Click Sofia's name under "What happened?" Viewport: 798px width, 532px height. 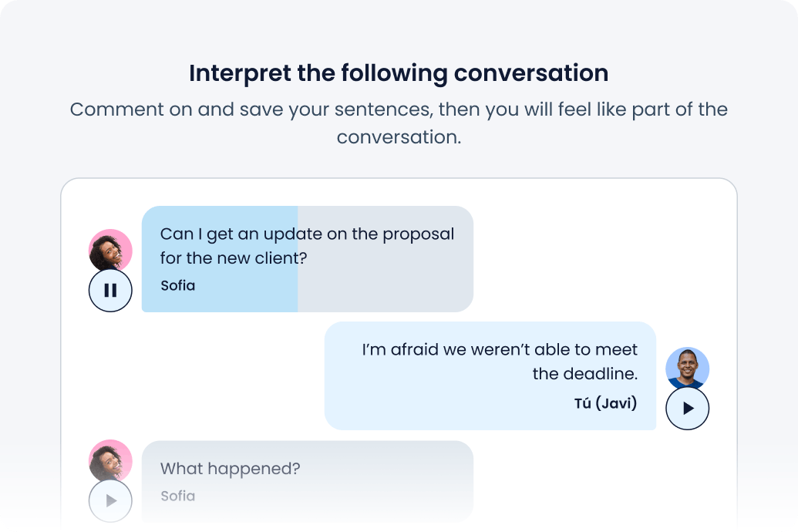tap(177, 497)
